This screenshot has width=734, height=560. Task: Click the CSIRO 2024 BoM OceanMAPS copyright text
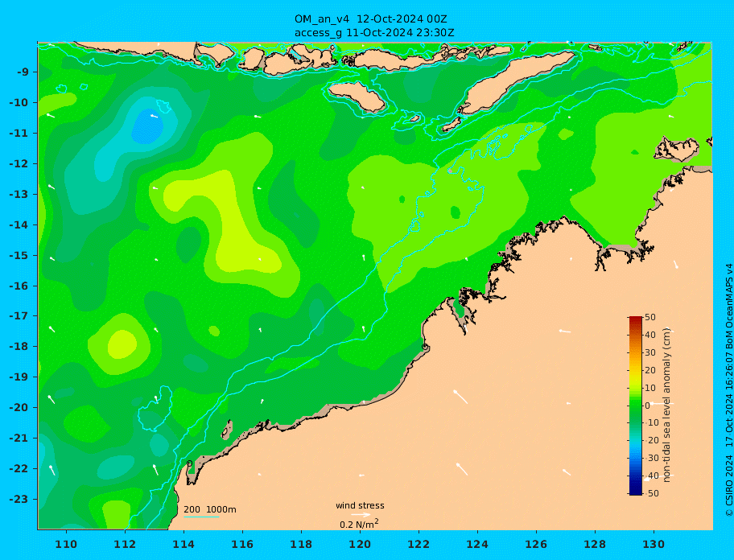click(x=729, y=390)
